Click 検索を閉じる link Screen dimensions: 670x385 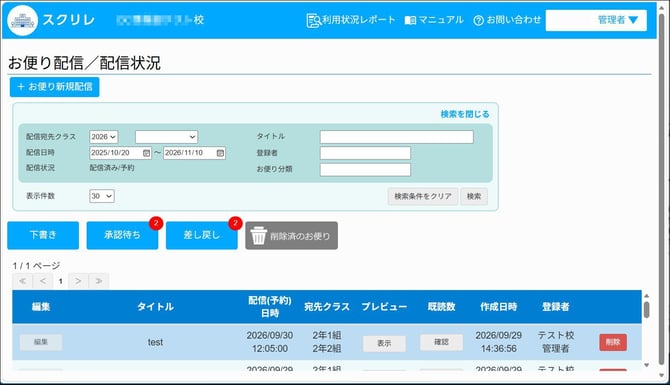[465, 114]
